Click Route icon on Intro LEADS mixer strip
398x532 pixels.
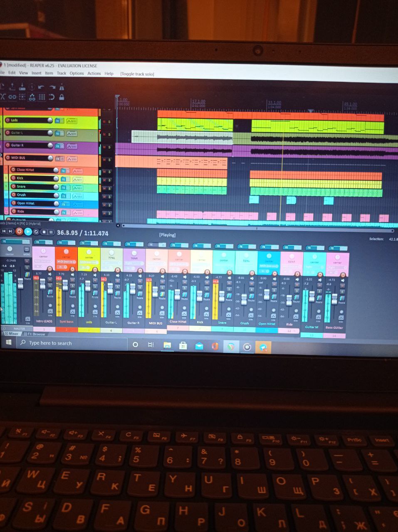tap(49, 293)
